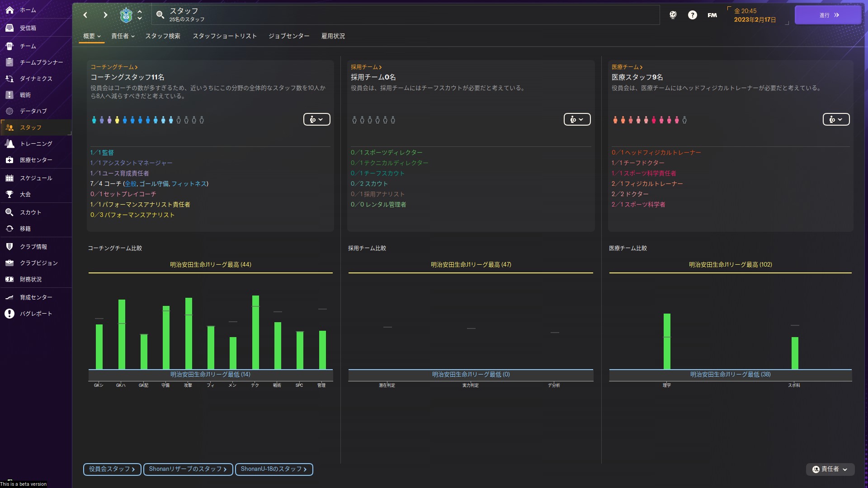
Task: Open the Tactics (戦術) sidebar icon
Action: (9, 95)
